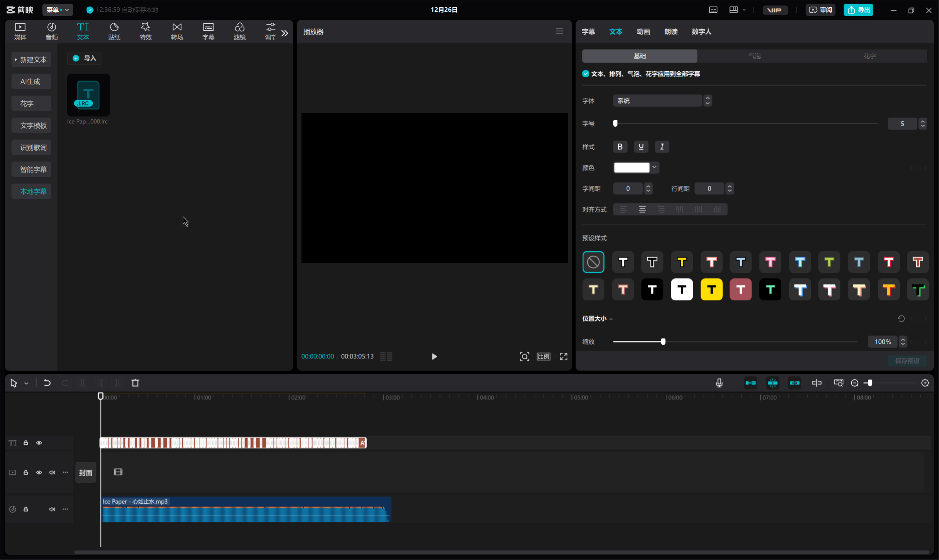This screenshot has height=560, width=939.
Task: Uncheck apply text style to all subtitles
Action: point(585,74)
